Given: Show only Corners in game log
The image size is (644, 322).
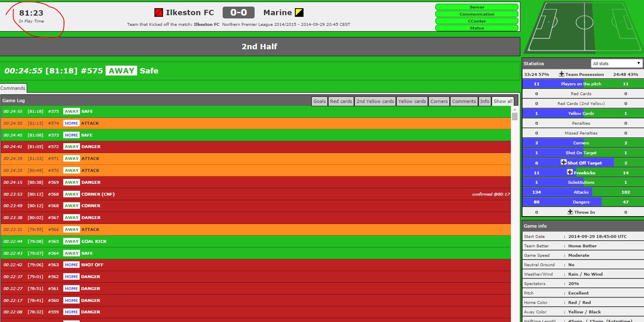Looking at the screenshot, I should [x=439, y=101].
